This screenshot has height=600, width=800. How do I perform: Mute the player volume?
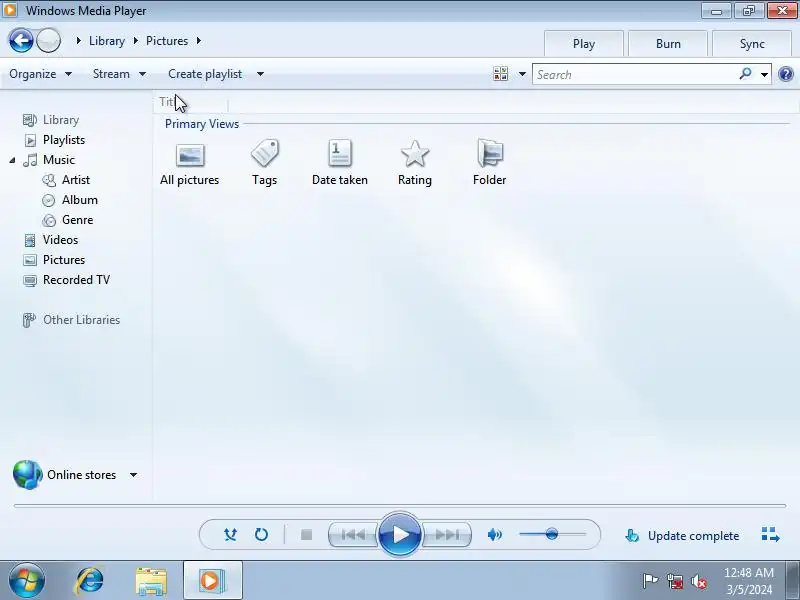(x=494, y=535)
